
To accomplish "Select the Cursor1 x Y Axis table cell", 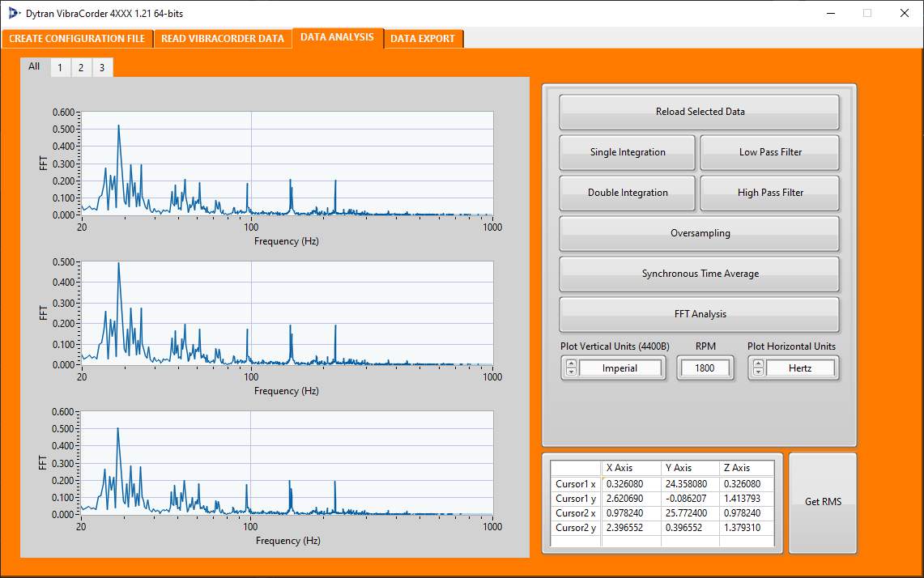I will (x=689, y=484).
